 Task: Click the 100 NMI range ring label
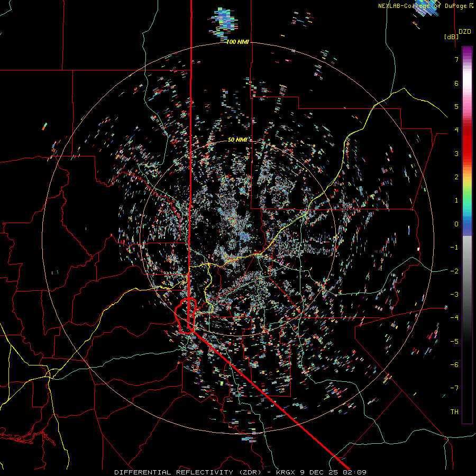(x=237, y=42)
